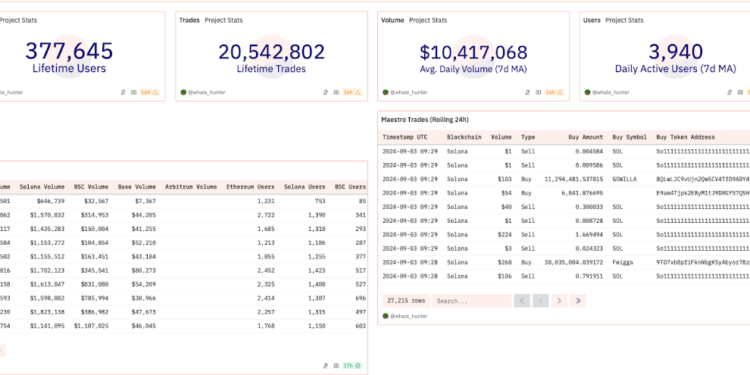Click the 16h refresh badge on Lifetime Users card

[x=150, y=92]
